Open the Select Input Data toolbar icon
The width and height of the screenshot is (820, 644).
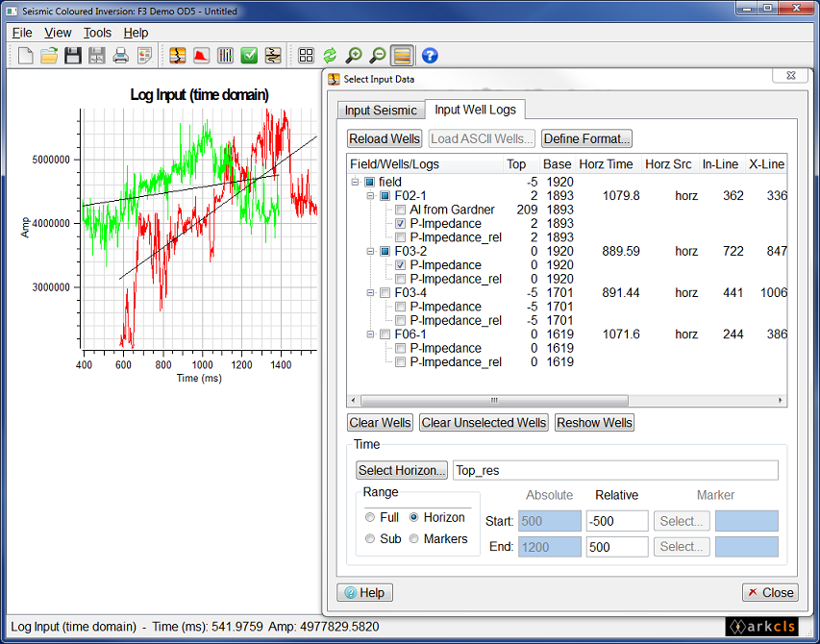coord(178,56)
